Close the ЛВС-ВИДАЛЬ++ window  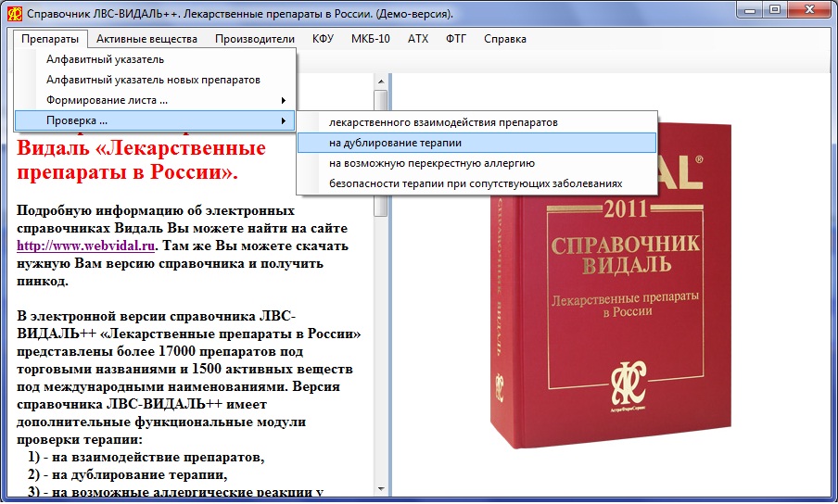coord(809,10)
